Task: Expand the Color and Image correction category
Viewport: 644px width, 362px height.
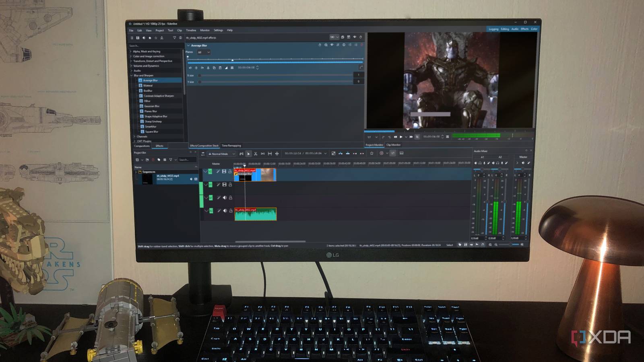Action: coord(149,56)
